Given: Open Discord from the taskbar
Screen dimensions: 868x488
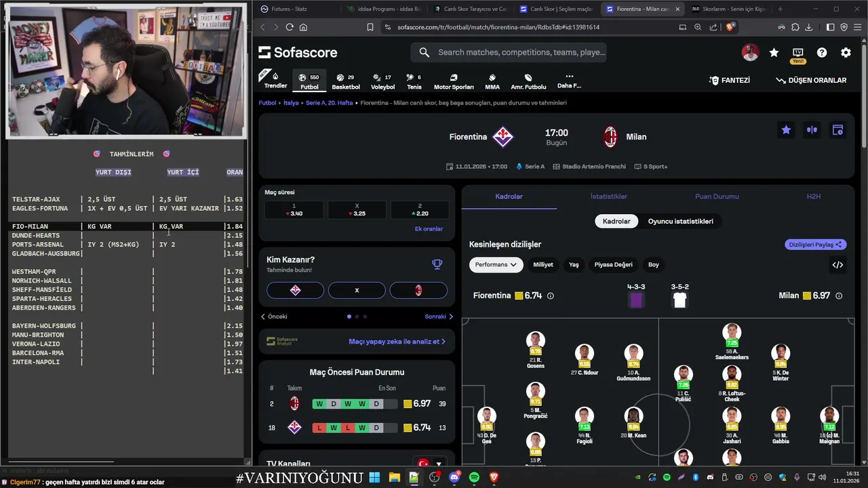Looking at the screenshot, I should tap(454, 478).
